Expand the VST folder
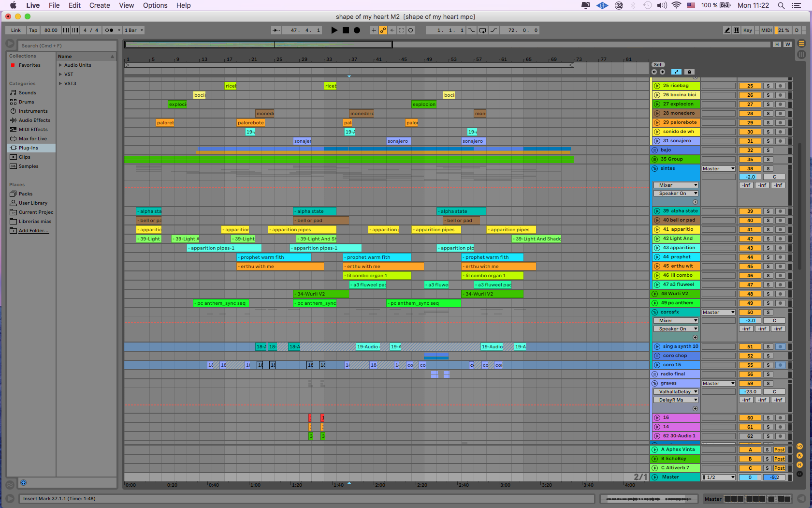The height and width of the screenshot is (508, 812). tap(60, 74)
